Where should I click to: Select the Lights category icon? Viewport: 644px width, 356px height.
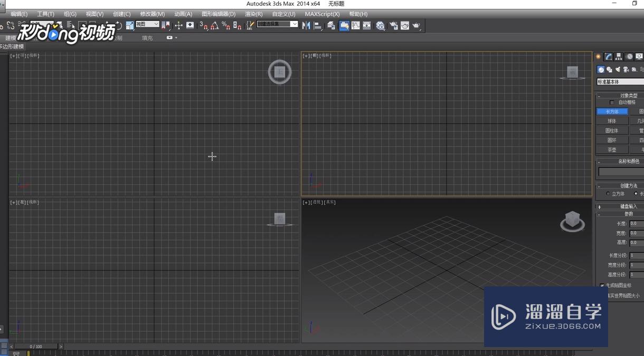pyautogui.click(x=618, y=70)
